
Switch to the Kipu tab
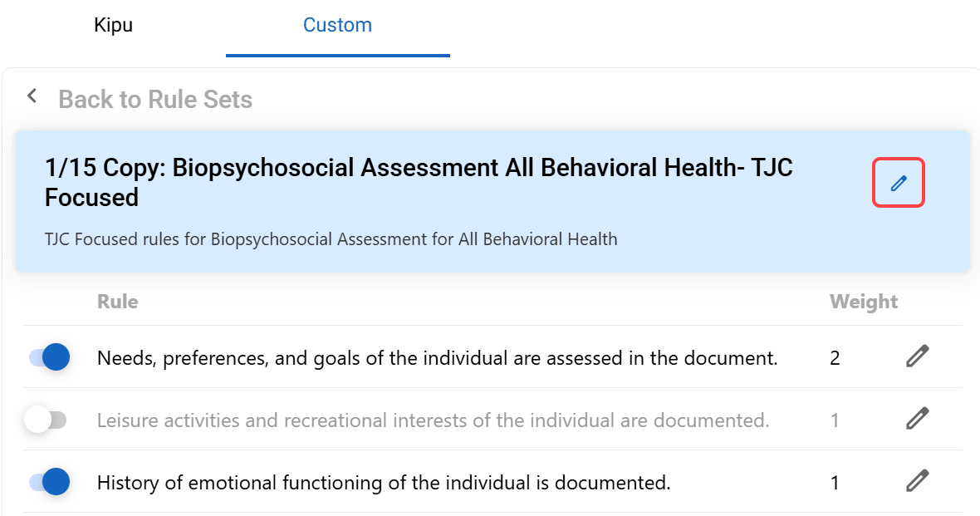point(114,26)
